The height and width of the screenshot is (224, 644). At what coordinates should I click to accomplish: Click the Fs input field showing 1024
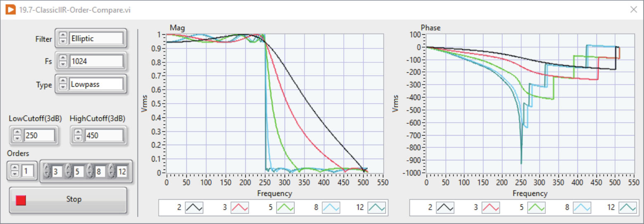(x=96, y=62)
